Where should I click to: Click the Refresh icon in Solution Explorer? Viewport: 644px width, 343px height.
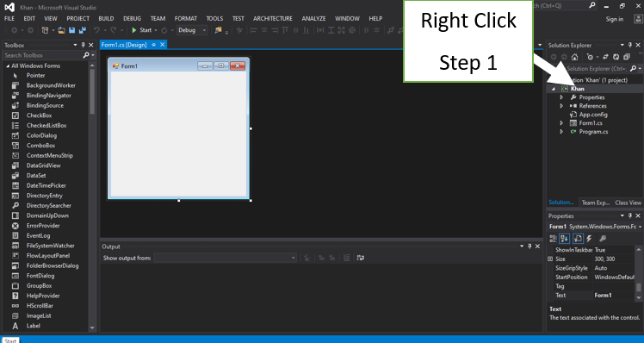[x=616, y=57]
